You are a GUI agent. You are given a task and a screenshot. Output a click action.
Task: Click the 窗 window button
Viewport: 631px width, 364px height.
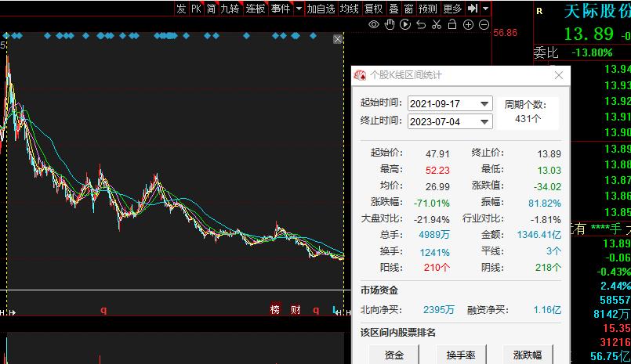click(408, 9)
